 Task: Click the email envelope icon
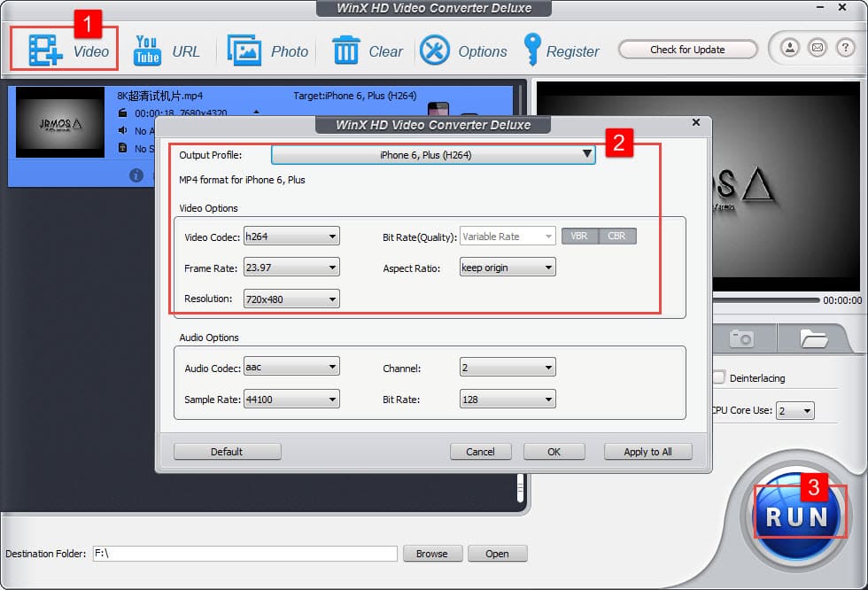click(818, 49)
